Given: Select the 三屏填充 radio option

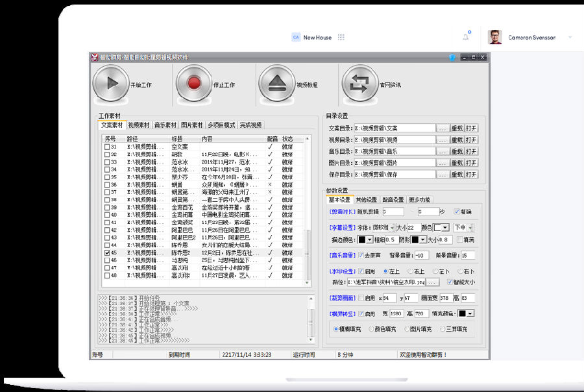Looking at the screenshot, I should pos(443,329).
